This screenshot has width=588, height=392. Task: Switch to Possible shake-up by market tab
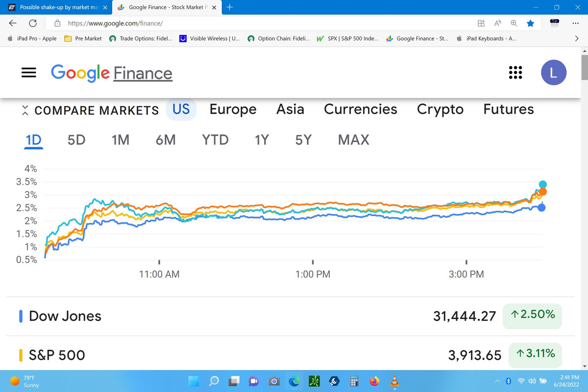pyautogui.click(x=58, y=8)
